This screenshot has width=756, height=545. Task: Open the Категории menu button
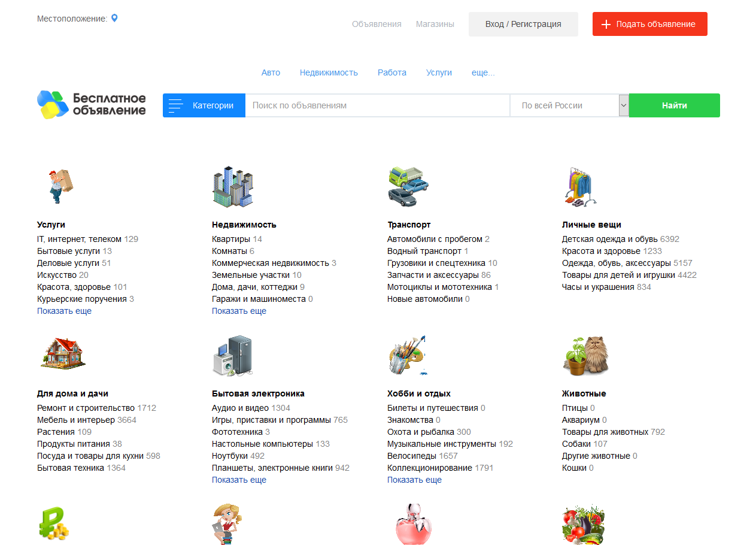click(x=204, y=105)
